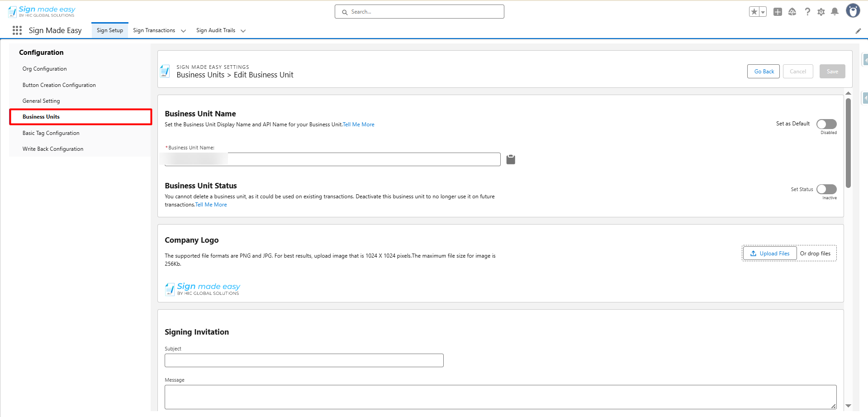Open Write Back Configuration in the sidebar

pos(53,149)
